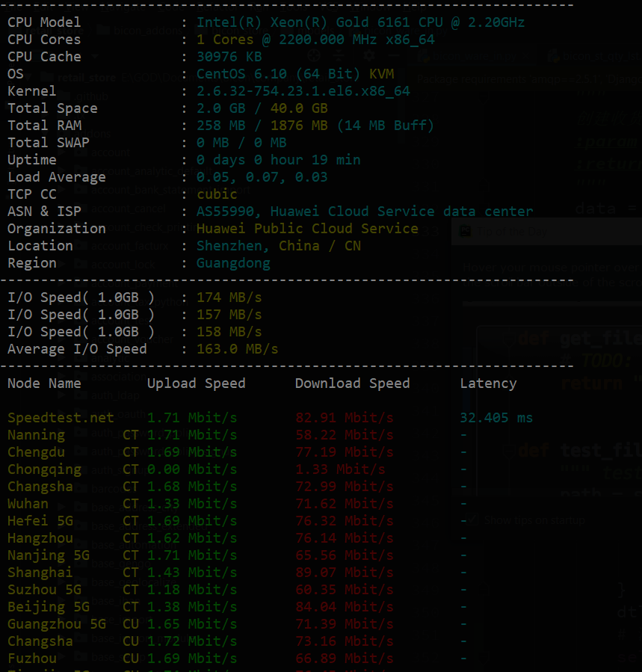Click the Download Speed column header
This screenshot has width=642, height=672.
352,383
